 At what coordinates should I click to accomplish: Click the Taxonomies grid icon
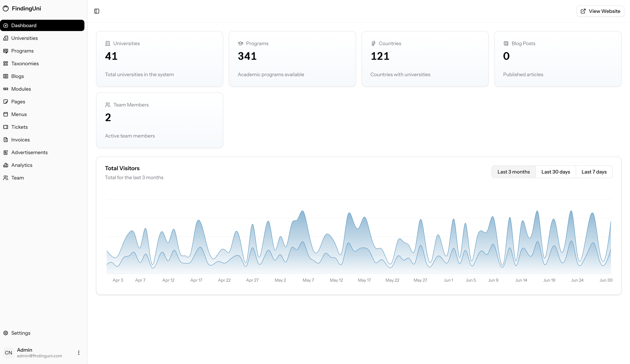6,63
